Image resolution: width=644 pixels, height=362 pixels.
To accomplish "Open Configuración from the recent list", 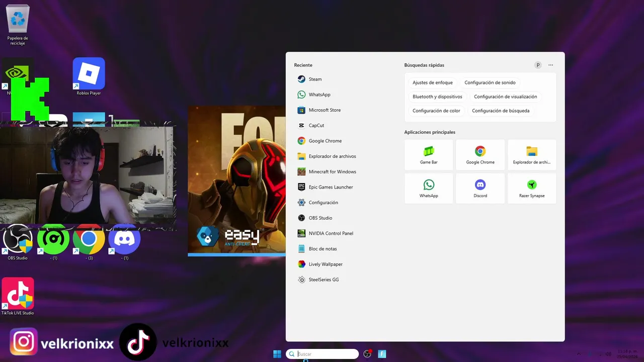I will click(x=345, y=203).
